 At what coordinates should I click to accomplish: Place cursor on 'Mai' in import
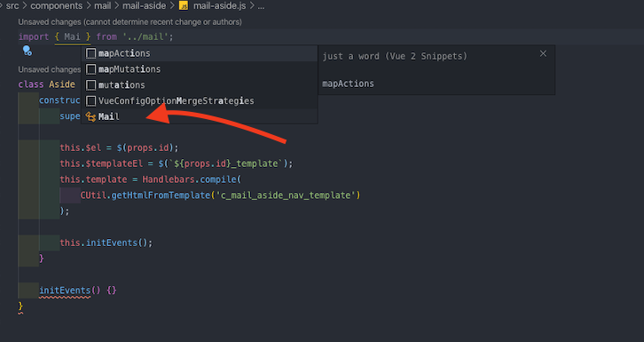click(x=72, y=37)
